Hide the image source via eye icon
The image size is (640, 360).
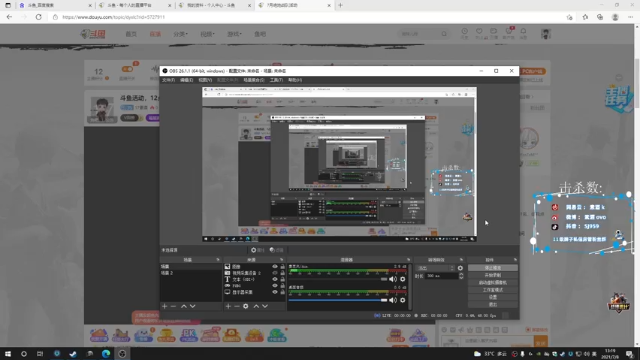[x=275, y=267]
